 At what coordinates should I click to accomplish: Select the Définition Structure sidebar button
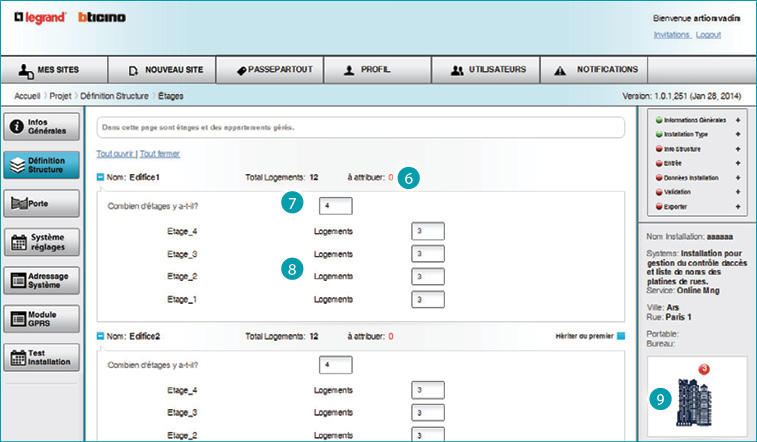pyautogui.click(x=43, y=165)
